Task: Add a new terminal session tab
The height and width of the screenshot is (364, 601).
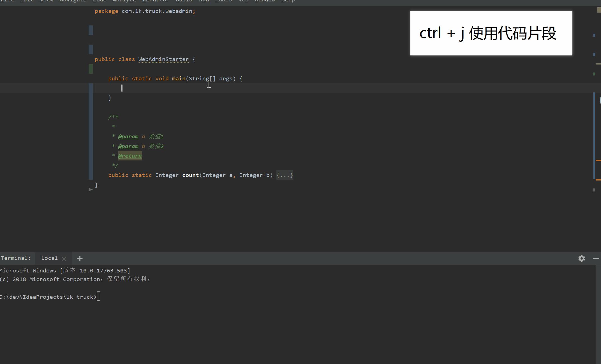Action: [80, 258]
